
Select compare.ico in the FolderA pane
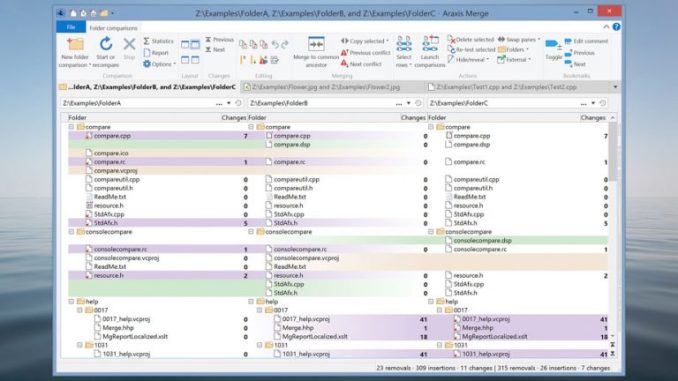coord(111,153)
